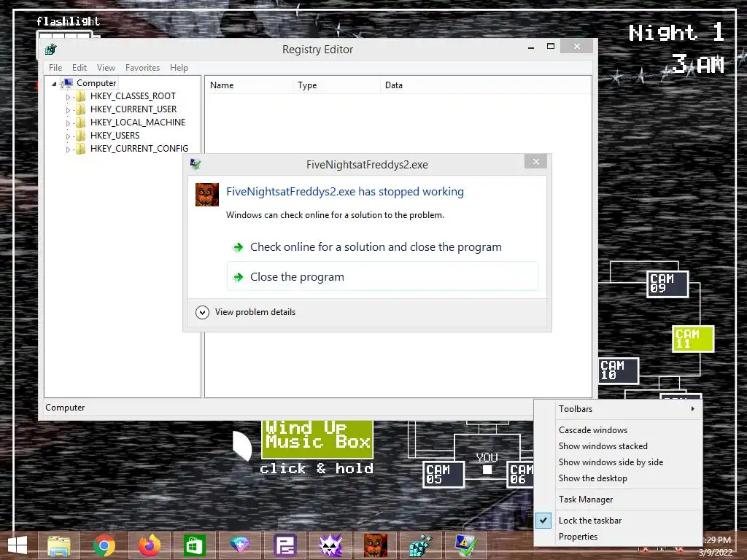Choose Show the desktop
747x560 pixels.
592,478
